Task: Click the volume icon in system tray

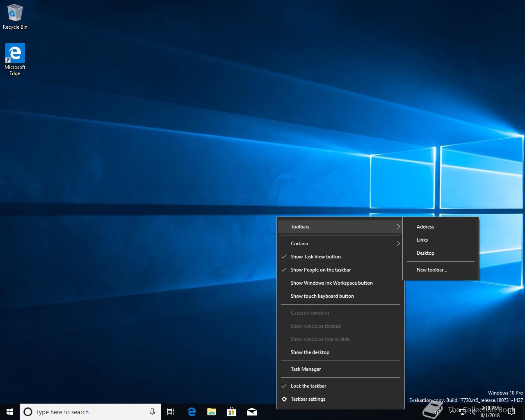Action: [472, 412]
